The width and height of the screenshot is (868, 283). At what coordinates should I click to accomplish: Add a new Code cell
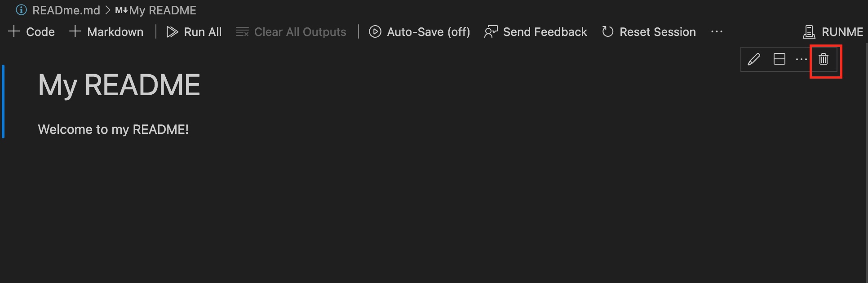[31, 31]
